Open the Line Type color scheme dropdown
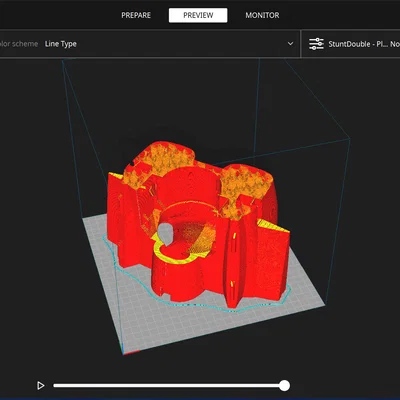 pos(149,44)
